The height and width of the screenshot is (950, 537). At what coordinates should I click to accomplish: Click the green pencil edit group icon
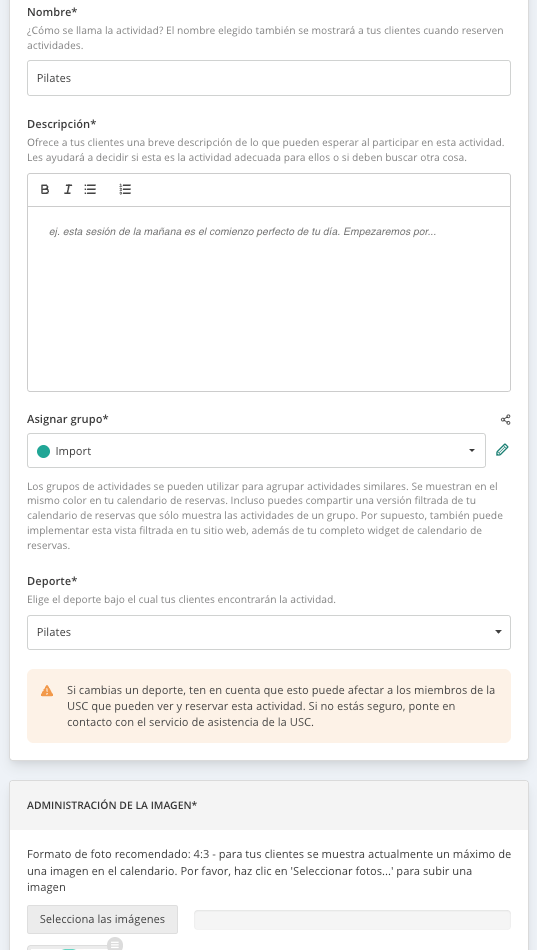[x=502, y=450]
